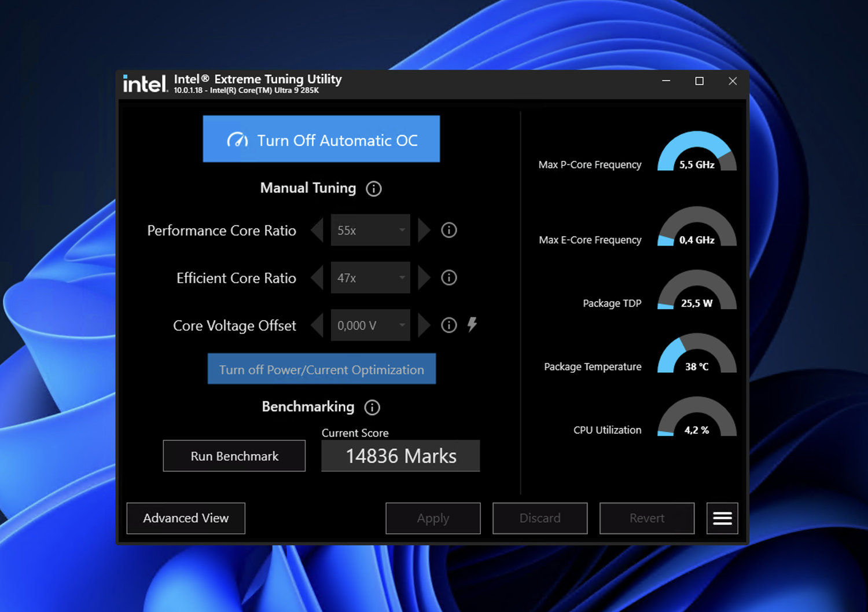Image resolution: width=868 pixels, height=612 pixels.
Task: Turn off Power/Current Optimization
Action: pos(321,369)
